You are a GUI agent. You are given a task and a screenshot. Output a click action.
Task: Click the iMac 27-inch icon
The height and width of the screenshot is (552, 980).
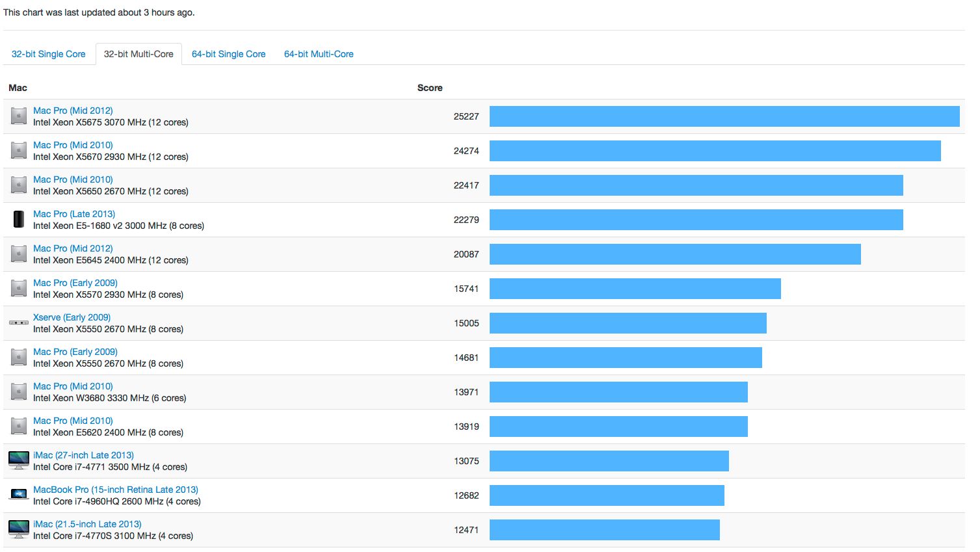coord(19,460)
